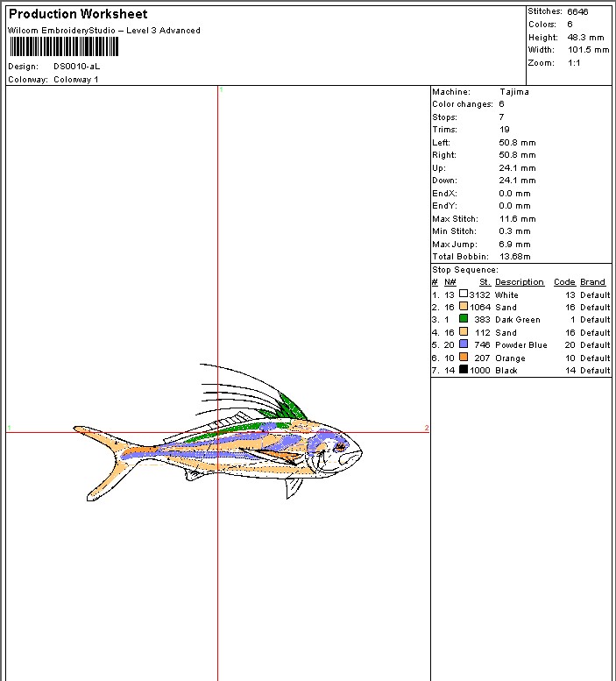Click the Black thread swatch in stop 7
616x681 pixels.
pyautogui.click(x=464, y=370)
